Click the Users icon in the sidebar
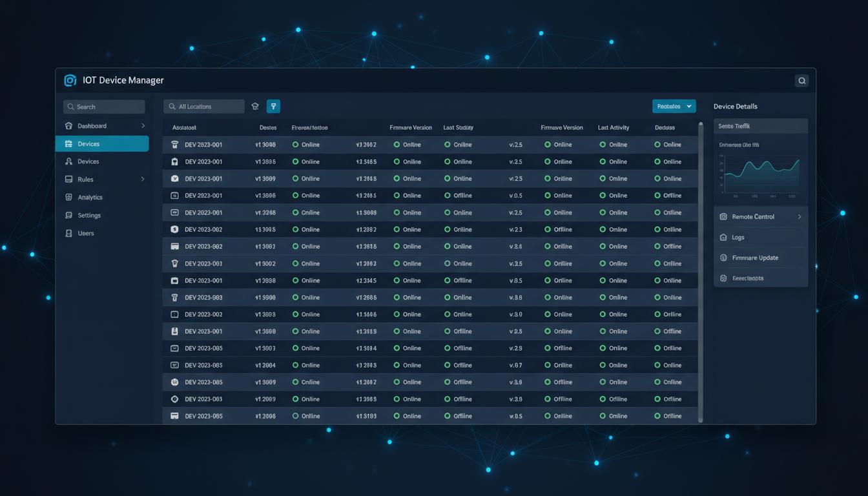The width and height of the screenshot is (868, 496). (x=69, y=233)
